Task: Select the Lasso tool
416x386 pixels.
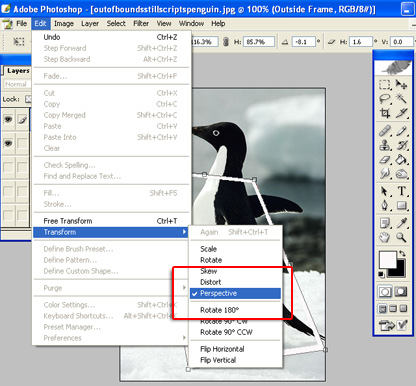Action: [x=385, y=99]
